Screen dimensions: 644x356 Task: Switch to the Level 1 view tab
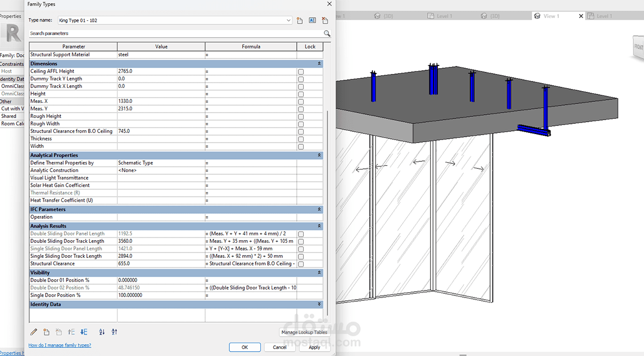pyautogui.click(x=444, y=16)
